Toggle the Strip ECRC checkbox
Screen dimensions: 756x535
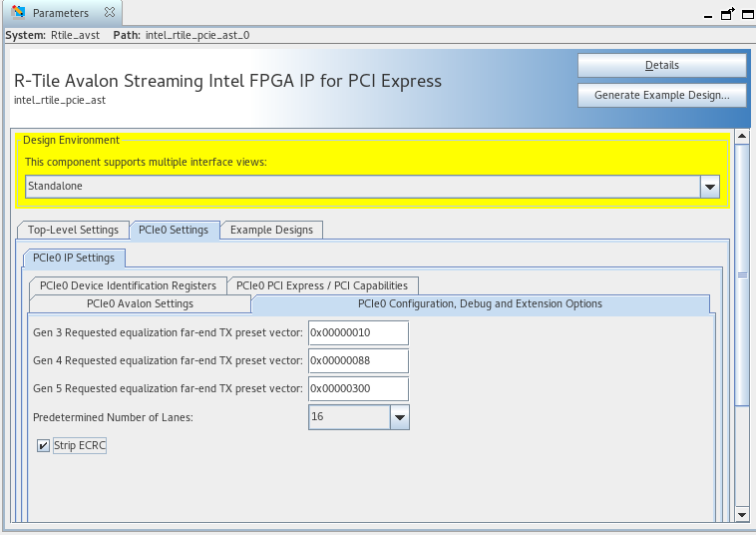pyautogui.click(x=43, y=445)
